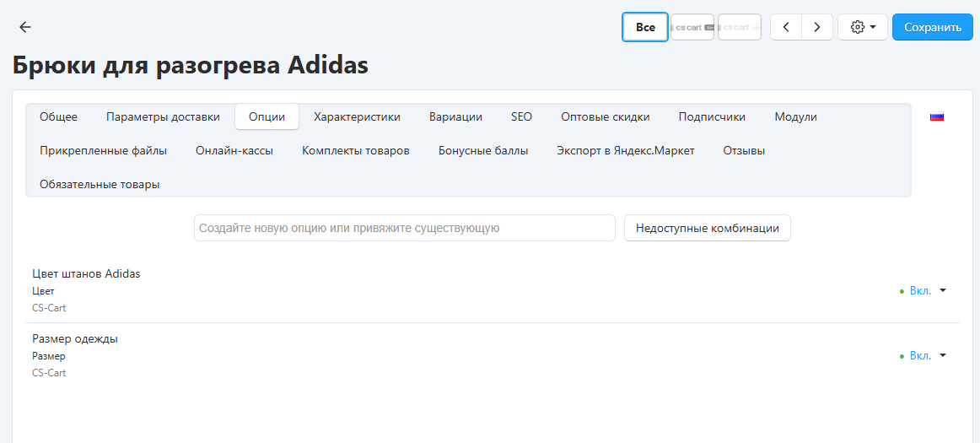Go back using the left arrow icon
This screenshot has width=980, height=443.
pyautogui.click(x=25, y=27)
